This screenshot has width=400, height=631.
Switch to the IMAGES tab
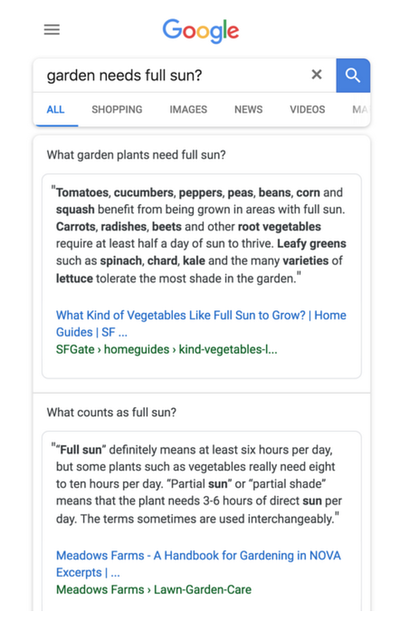point(188,109)
